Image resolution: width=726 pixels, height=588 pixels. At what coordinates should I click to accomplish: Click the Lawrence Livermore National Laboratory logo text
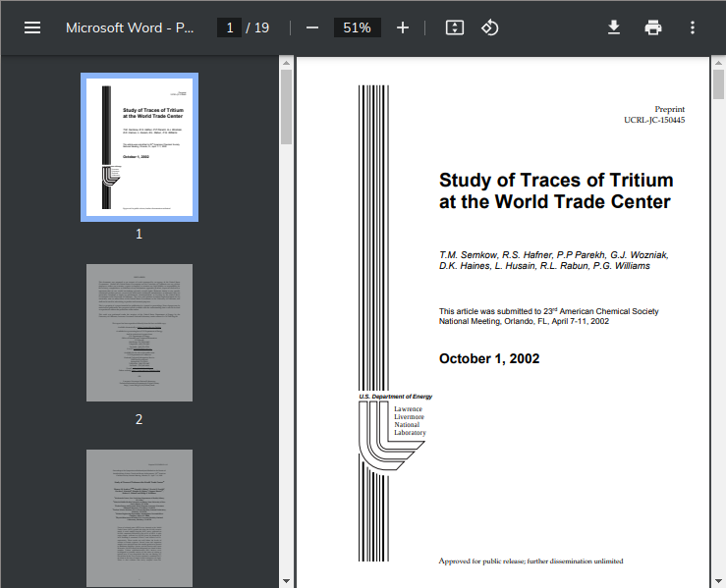[x=410, y=420]
